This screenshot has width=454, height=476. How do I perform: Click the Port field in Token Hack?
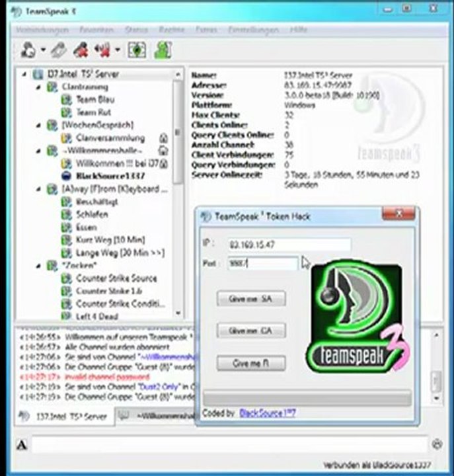263,263
